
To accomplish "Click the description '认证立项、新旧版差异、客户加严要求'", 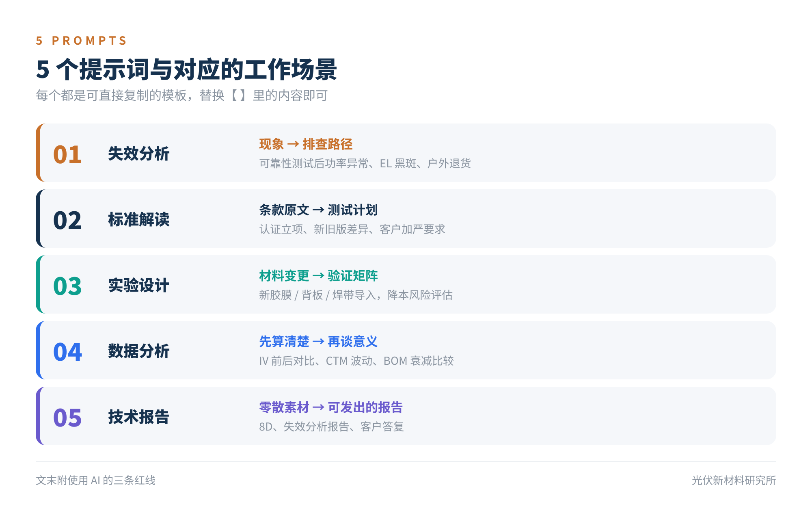I will coord(352,230).
